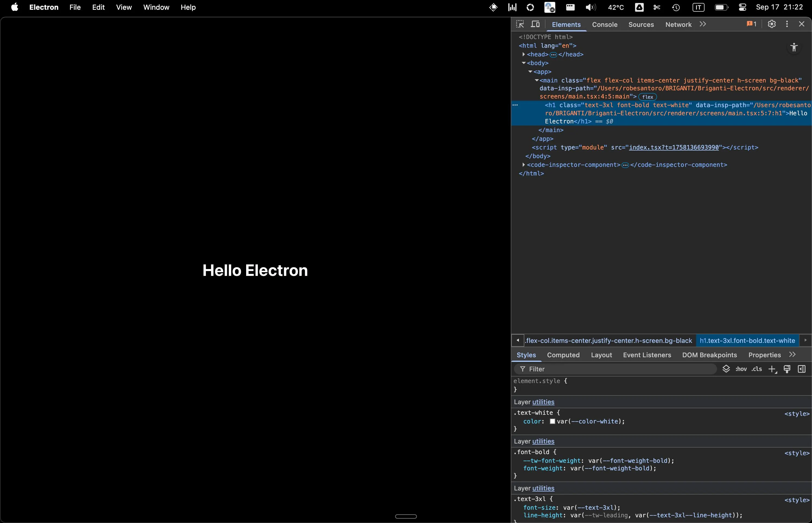Select the main flex-col breadcrumb

coord(608,341)
